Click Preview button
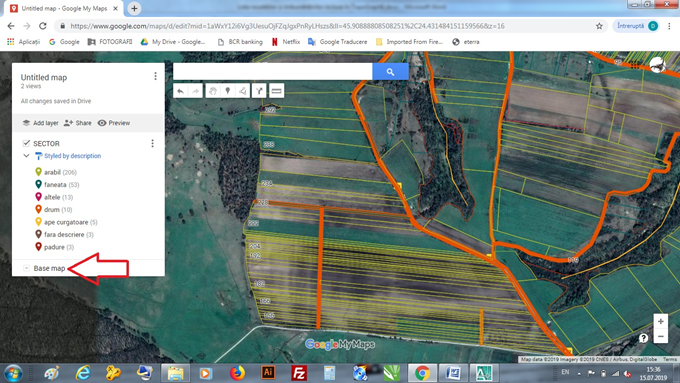The height and width of the screenshot is (383, 680). pos(114,123)
